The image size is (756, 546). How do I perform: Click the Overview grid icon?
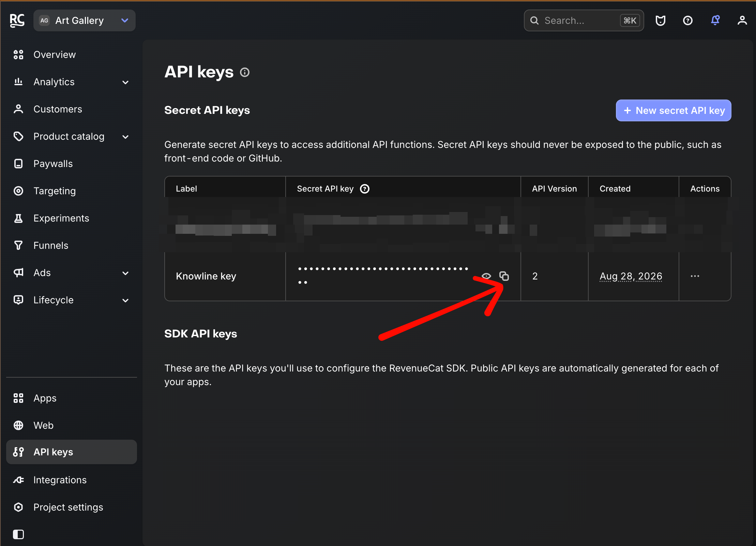[18, 55]
